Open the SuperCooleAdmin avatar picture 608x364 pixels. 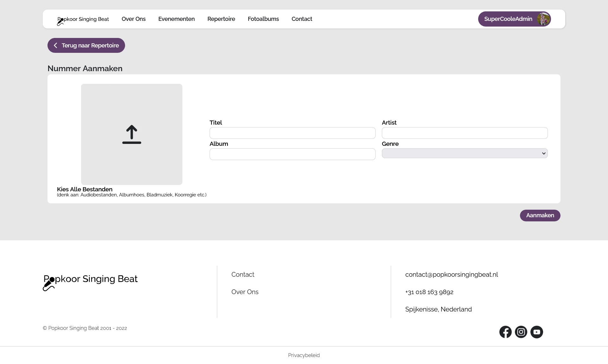(x=543, y=19)
